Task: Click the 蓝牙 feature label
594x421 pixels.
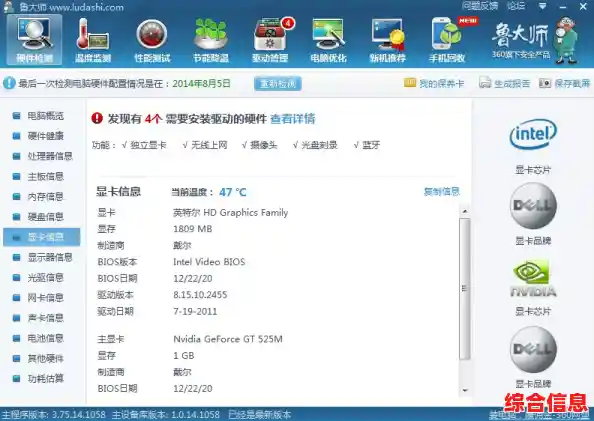Action: point(371,145)
